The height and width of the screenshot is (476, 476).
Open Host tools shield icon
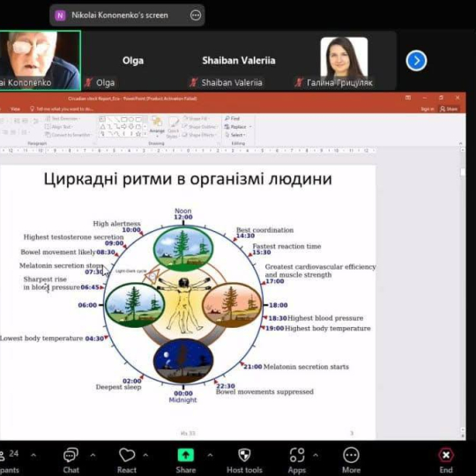click(244, 455)
